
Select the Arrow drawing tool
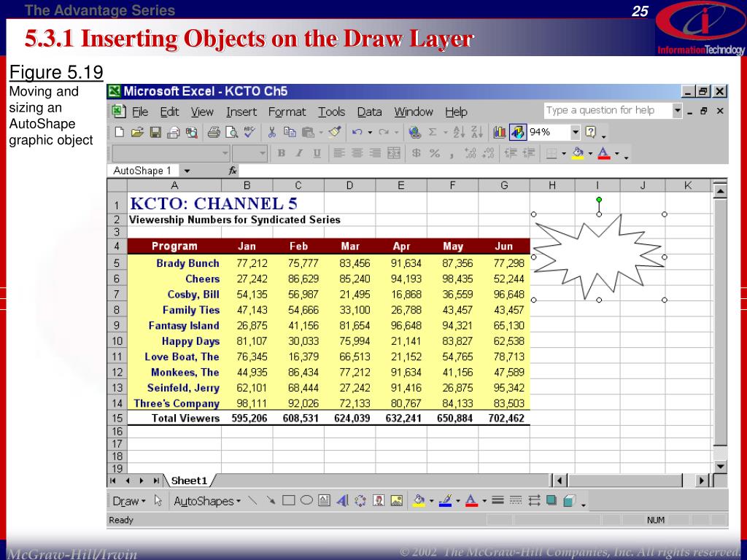(271, 500)
